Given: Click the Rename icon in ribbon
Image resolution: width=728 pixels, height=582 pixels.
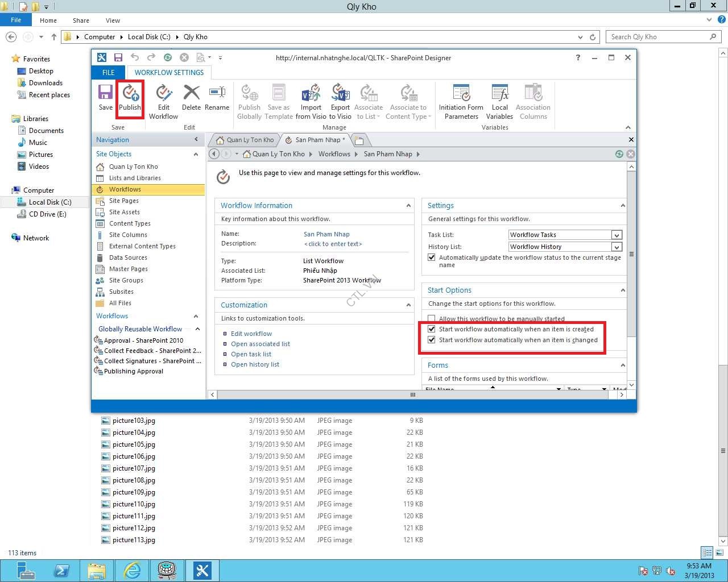Looking at the screenshot, I should 217,97.
